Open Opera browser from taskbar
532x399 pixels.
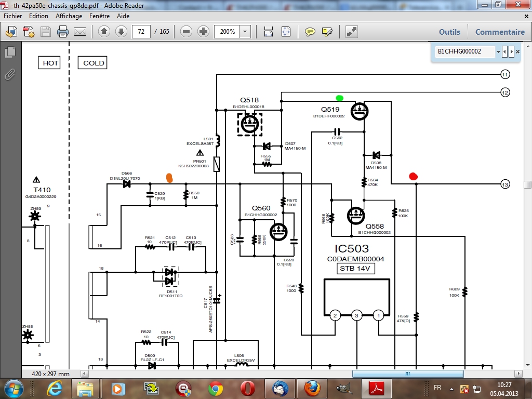pyautogui.click(x=248, y=389)
